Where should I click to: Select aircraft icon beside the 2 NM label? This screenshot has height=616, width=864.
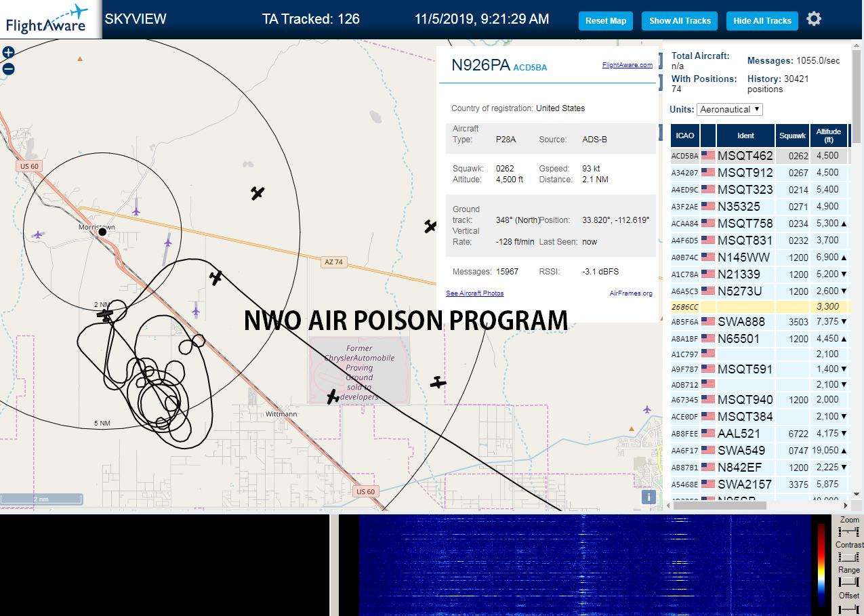point(105,314)
